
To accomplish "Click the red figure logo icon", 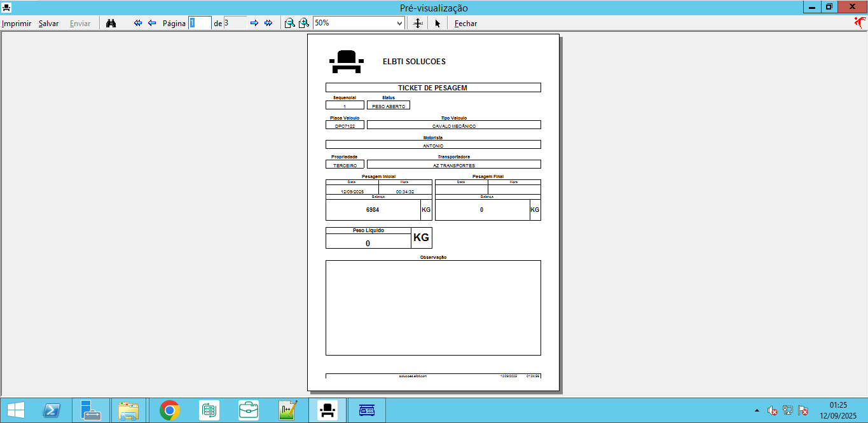I will (860, 23).
